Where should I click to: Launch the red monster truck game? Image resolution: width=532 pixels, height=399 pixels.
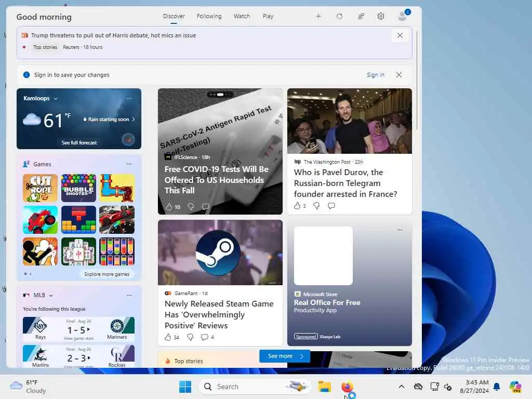(x=40, y=220)
